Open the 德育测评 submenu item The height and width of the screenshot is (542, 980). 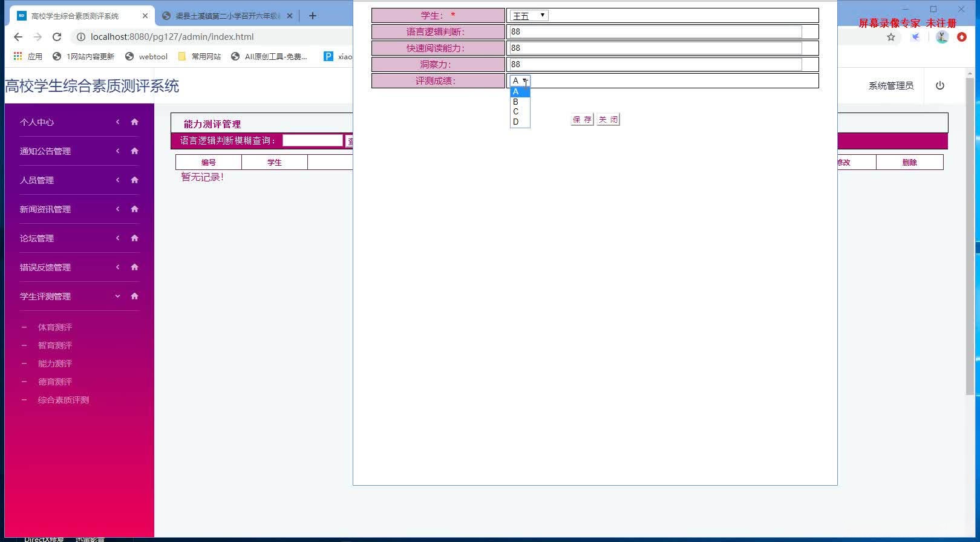pyautogui.click(x=55, y=382)
